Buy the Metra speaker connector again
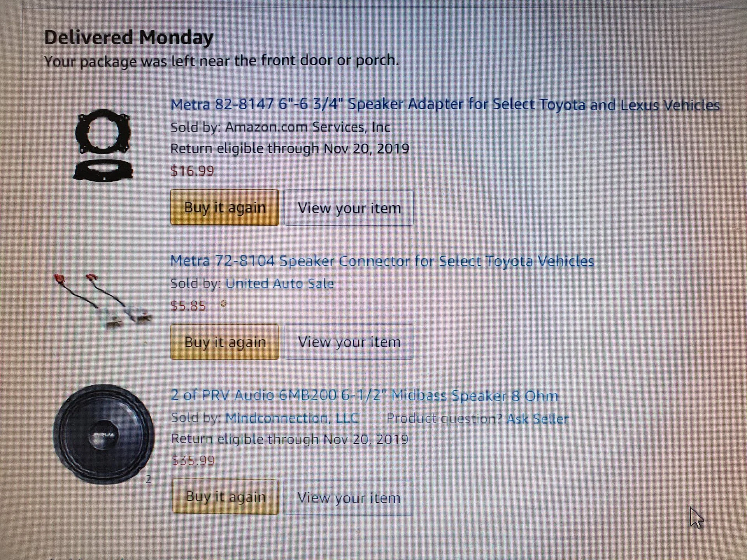This screenshot has width=747, height=560. [225, 342]
